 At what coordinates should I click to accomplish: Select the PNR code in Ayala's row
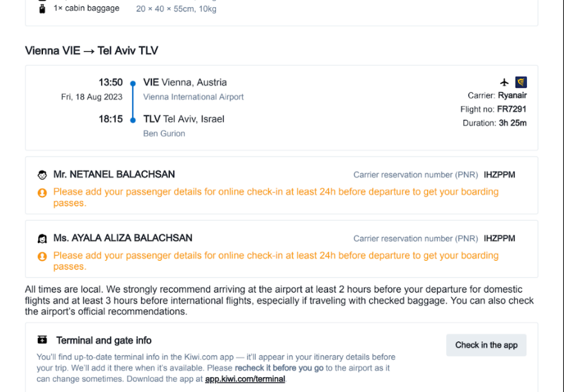click(499, 238)
